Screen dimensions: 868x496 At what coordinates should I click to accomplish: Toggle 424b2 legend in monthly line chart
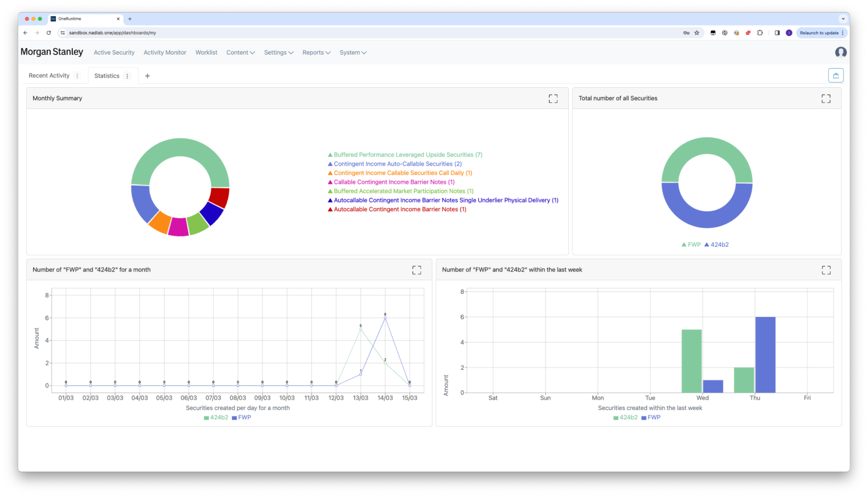[216, 417]
